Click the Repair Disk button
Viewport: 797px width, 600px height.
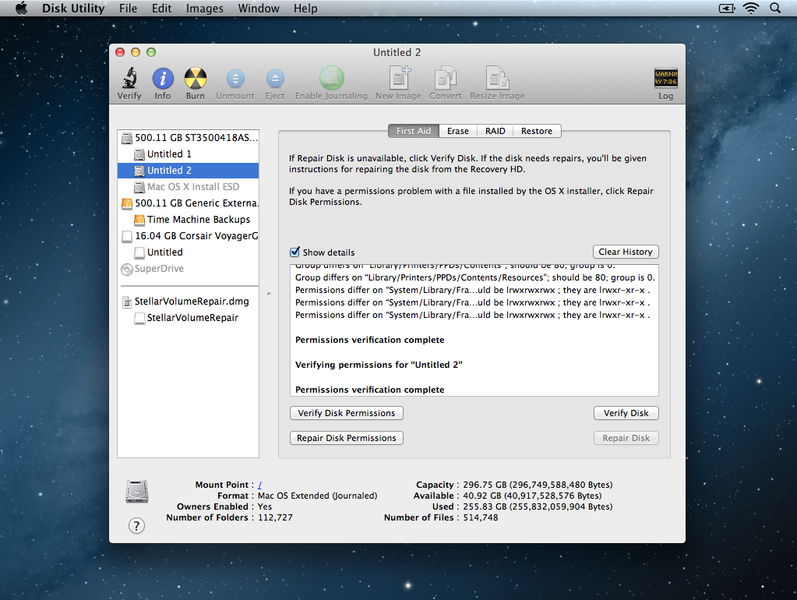(x=626, y=438)
